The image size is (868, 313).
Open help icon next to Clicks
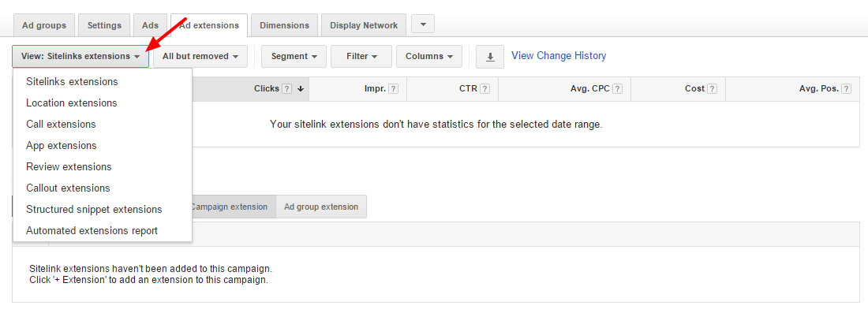click(286, 89)
